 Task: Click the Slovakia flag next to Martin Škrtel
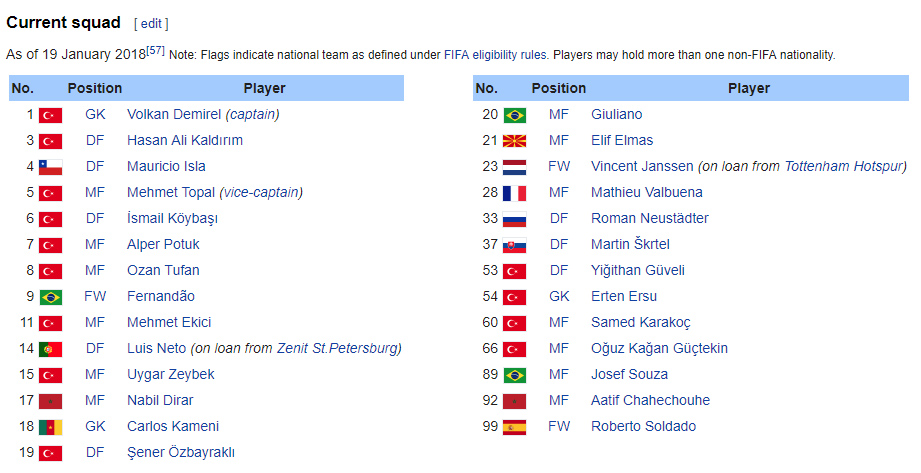point(514,245)
